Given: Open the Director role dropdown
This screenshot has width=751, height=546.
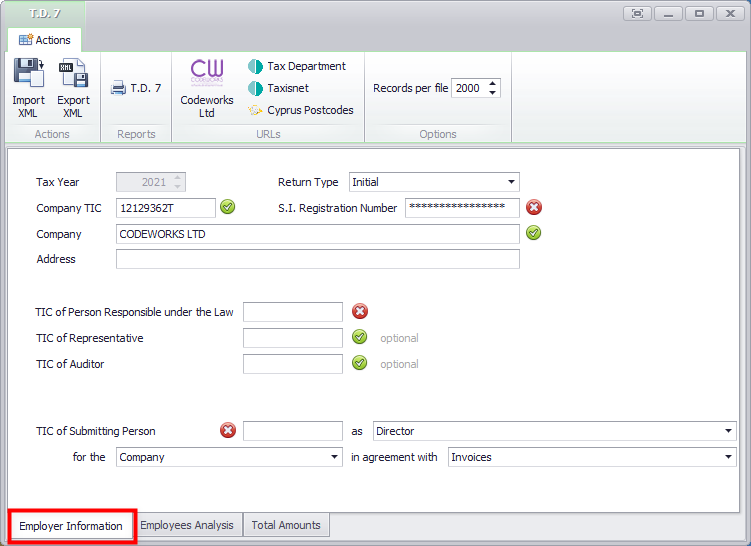Looking at the screenshot, I should [x=728, y=431].
